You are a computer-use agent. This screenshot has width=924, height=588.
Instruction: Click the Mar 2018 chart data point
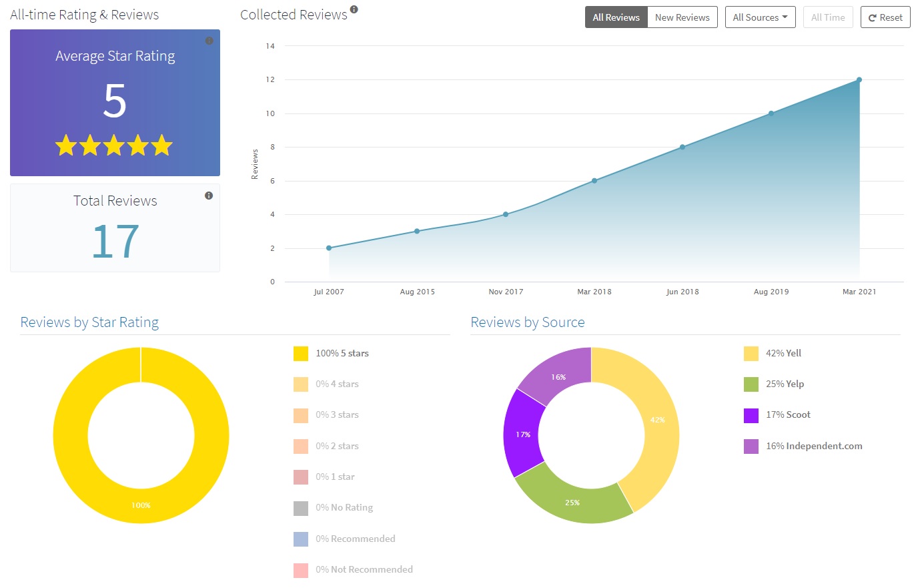pyautogui.click(x=594, y=181)
